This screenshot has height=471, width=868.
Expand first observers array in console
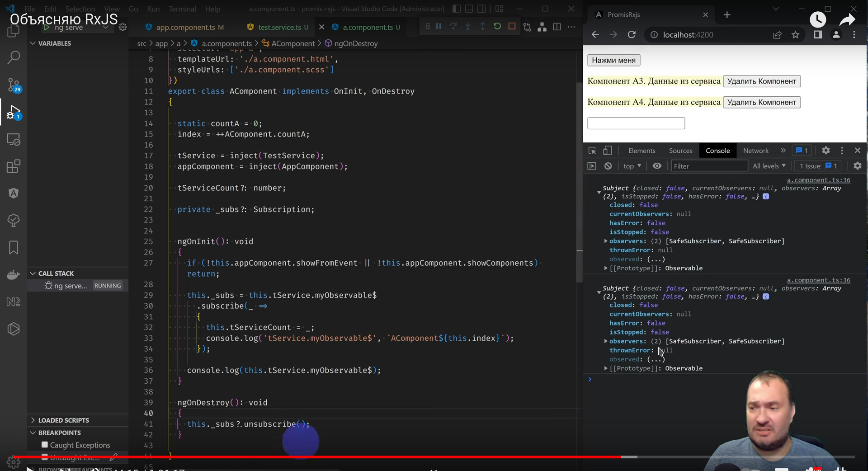[x=606, y=241]
